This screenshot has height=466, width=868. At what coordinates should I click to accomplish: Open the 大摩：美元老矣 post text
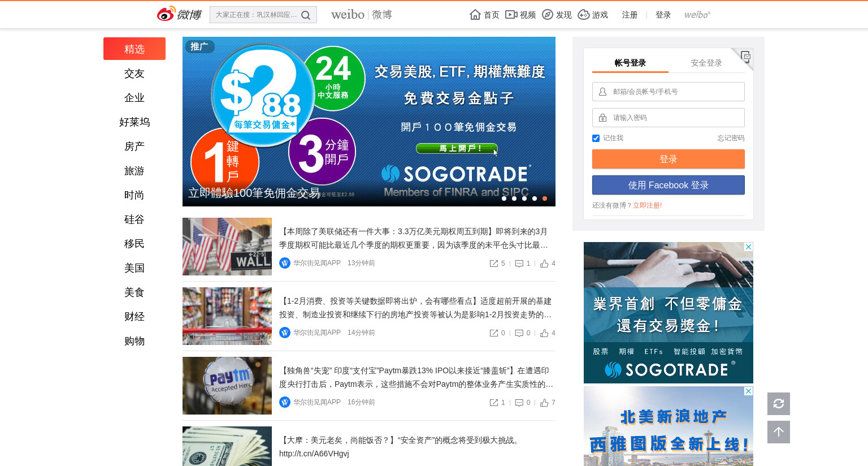click(400, 440)
